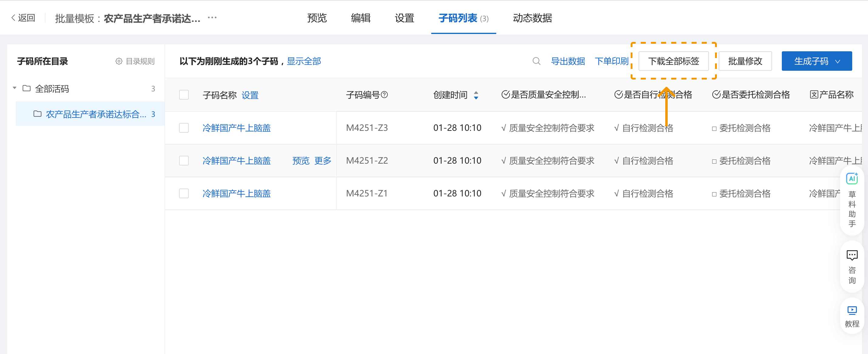Click the 显示全部 link
Viewport: 868px width, 354px height.
[303, 61]
